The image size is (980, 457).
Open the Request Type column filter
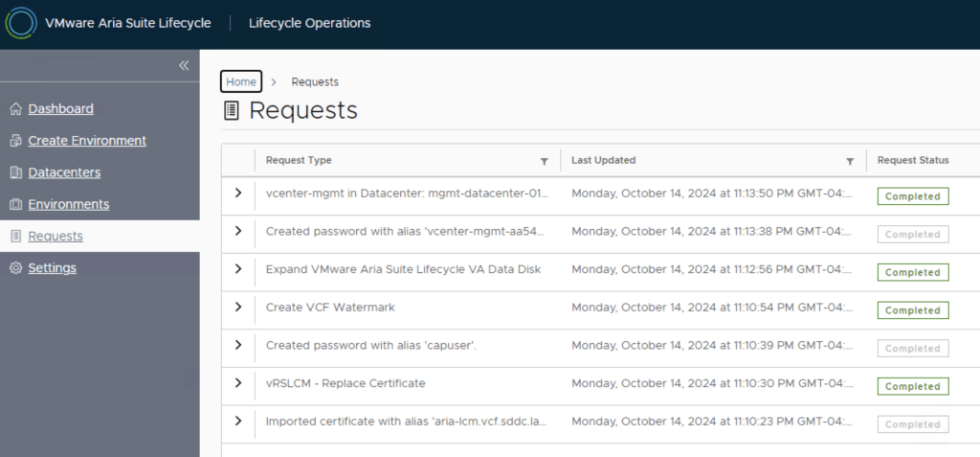pos(545,161)
